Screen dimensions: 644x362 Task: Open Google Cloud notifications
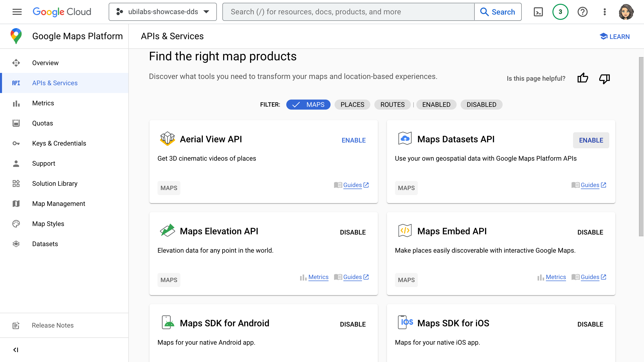(x=560, y=12)
